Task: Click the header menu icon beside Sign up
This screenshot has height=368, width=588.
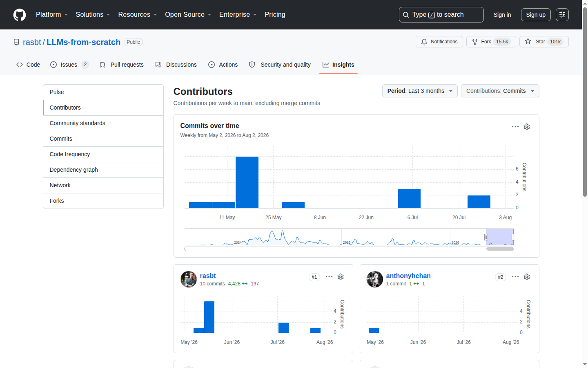Action: pos(562,15)
